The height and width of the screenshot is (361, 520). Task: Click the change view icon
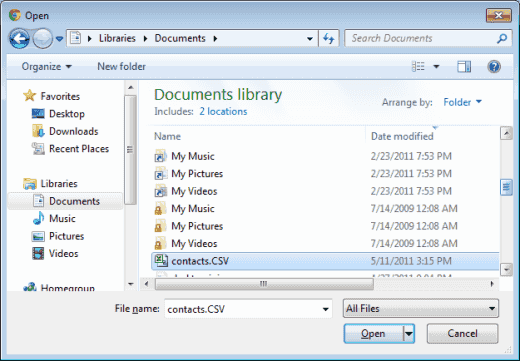coord(418,67)
